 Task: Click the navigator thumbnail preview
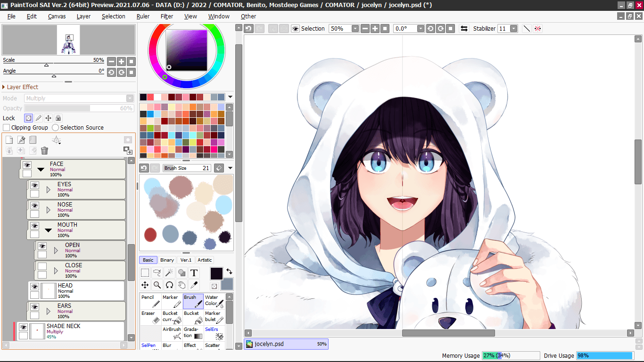pyautogui.click(x=68, y=40)
